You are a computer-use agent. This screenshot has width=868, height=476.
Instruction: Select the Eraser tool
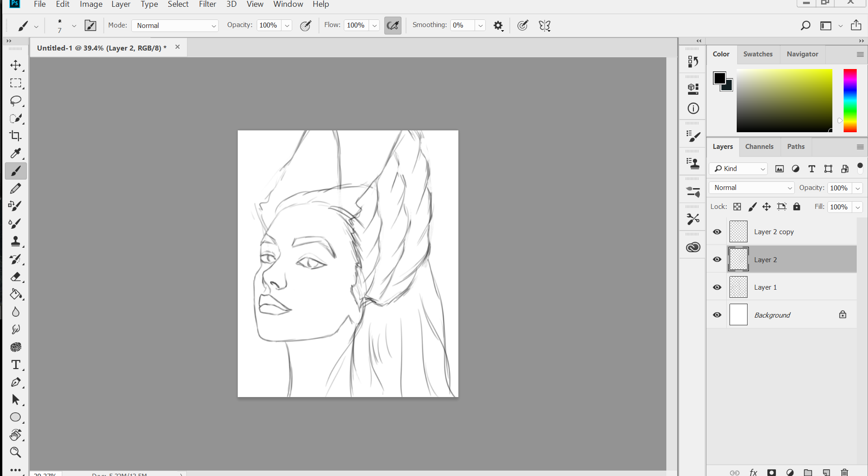[16, 277]
